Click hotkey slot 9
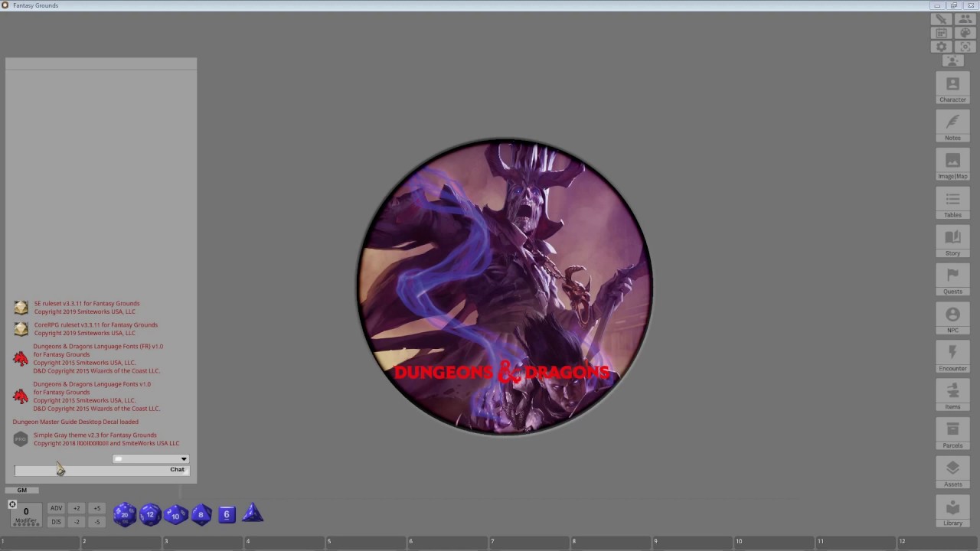The width and height of the screenshot is (980, 551). tap(694, 542)
